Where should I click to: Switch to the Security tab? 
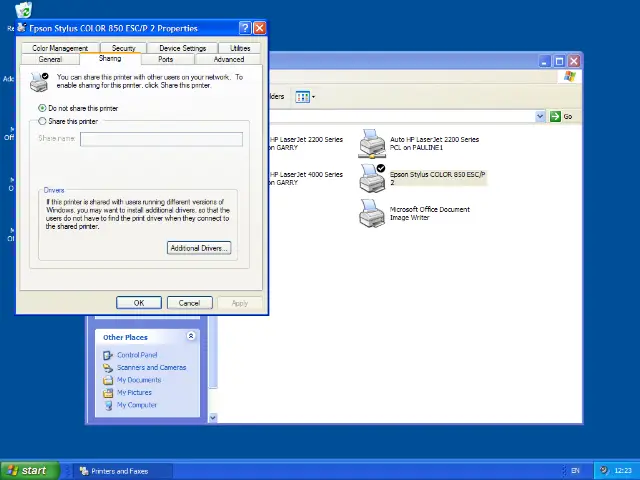pos(123,48)
